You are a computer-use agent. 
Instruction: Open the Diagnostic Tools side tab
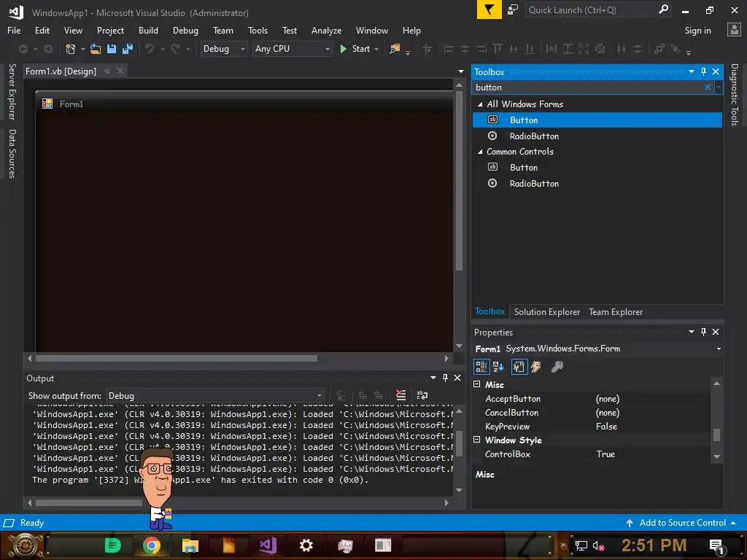pyautogui.click(x=734, y=95)
